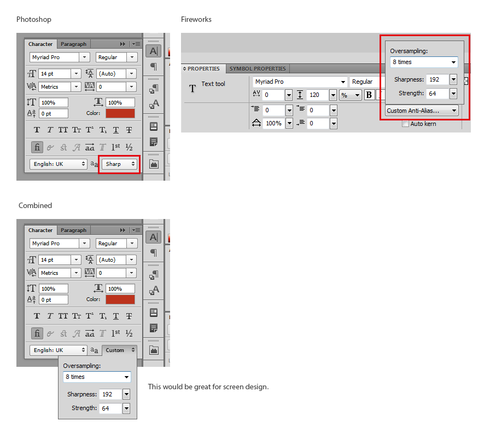
Task: Toggle fi ligatures in the top Photoshop panel
Action: tap(37, 147)
